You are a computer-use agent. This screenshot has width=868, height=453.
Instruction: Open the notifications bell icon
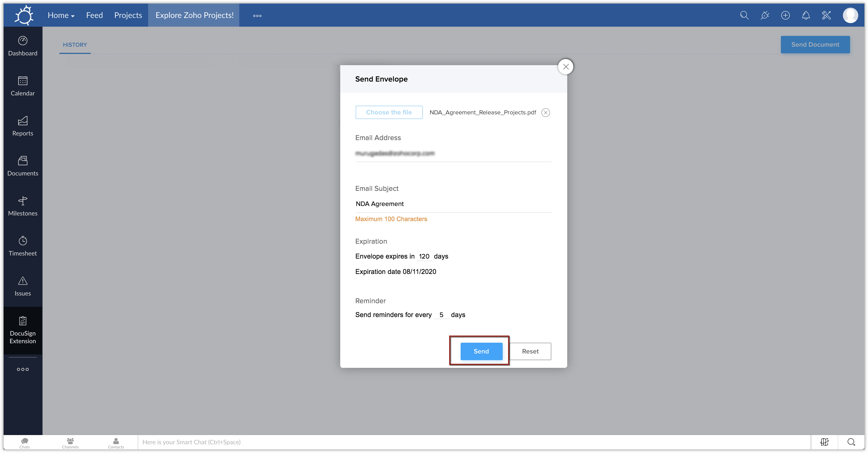point(806,15)
